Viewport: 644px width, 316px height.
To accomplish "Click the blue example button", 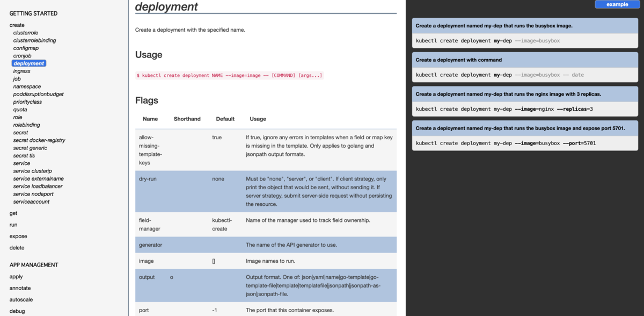I will click(617, 4).
